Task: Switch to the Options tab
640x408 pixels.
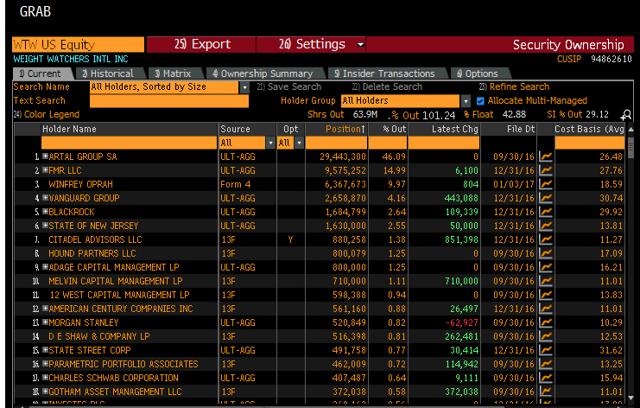Action: pos(480,74)
